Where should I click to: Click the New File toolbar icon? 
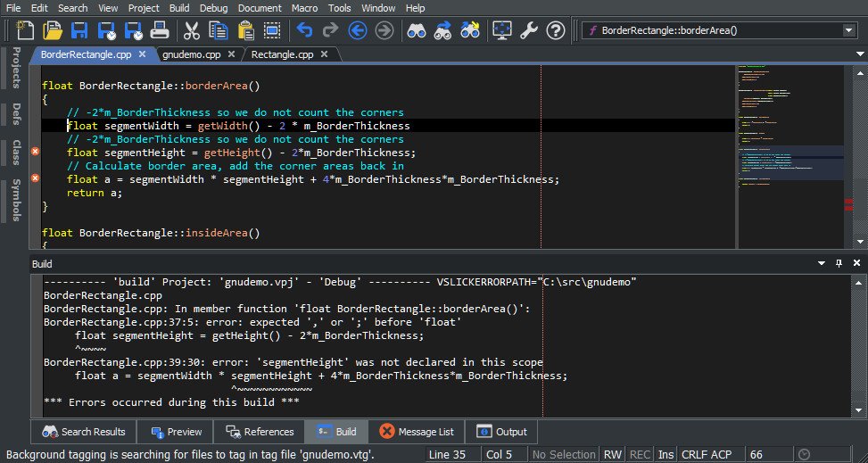click(x=25, y=31)
